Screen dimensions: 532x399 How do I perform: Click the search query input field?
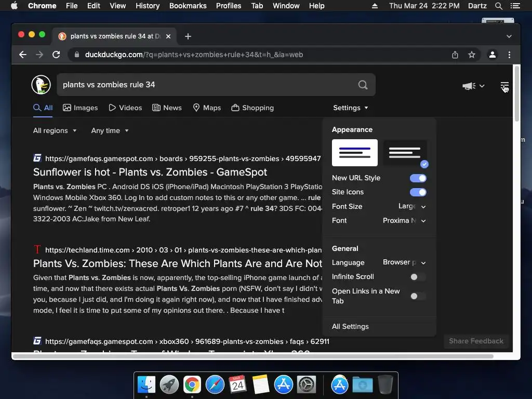pos(207,85)
